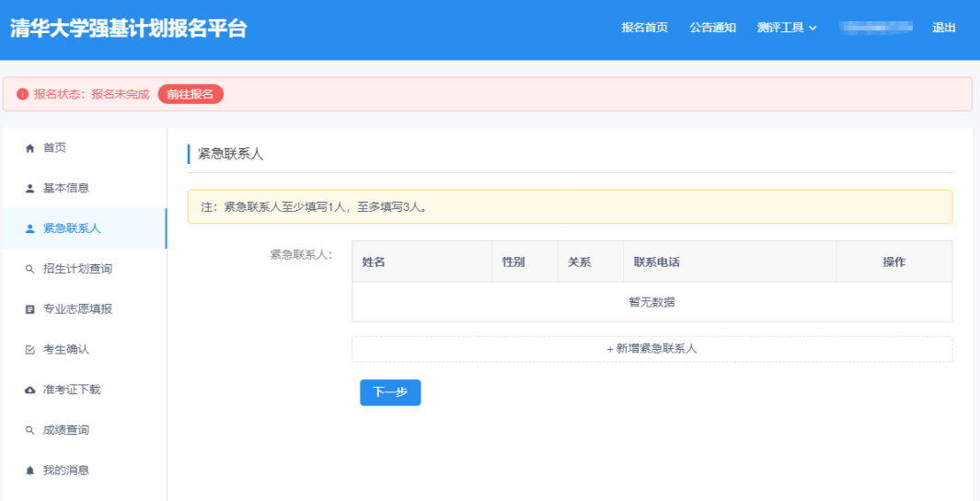Click the checkmark icon beside 考生确认

(29, 350)
